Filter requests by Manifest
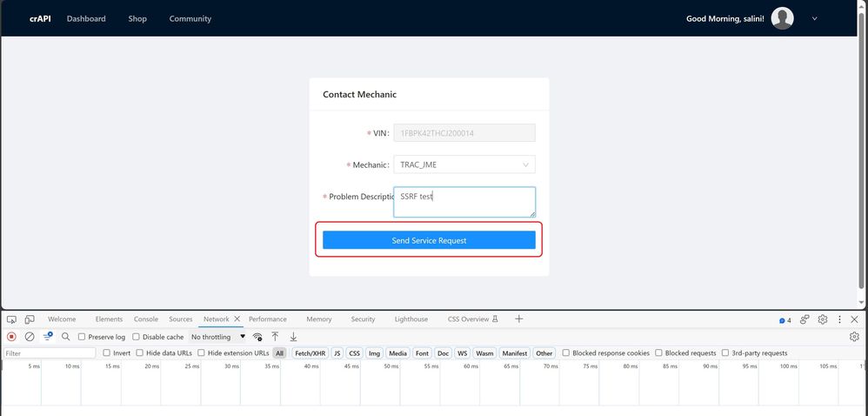 (515, 352)
